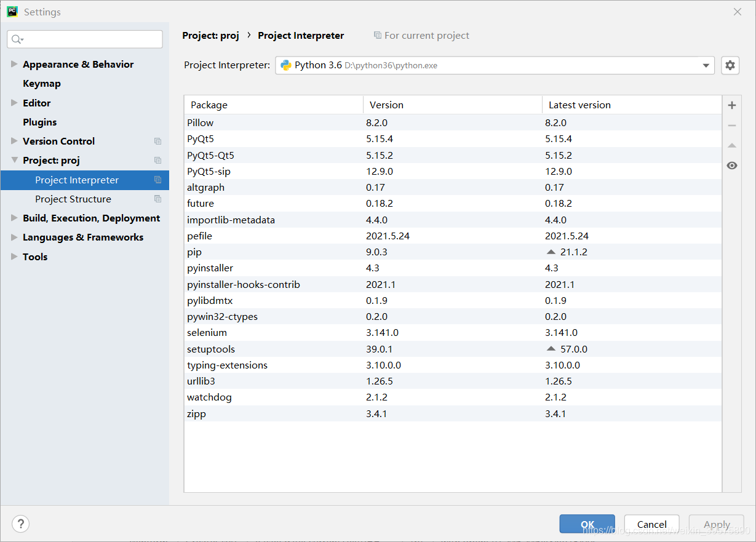Click the help question mark icon
Screen dimensions: 756x542
[20, 524]
